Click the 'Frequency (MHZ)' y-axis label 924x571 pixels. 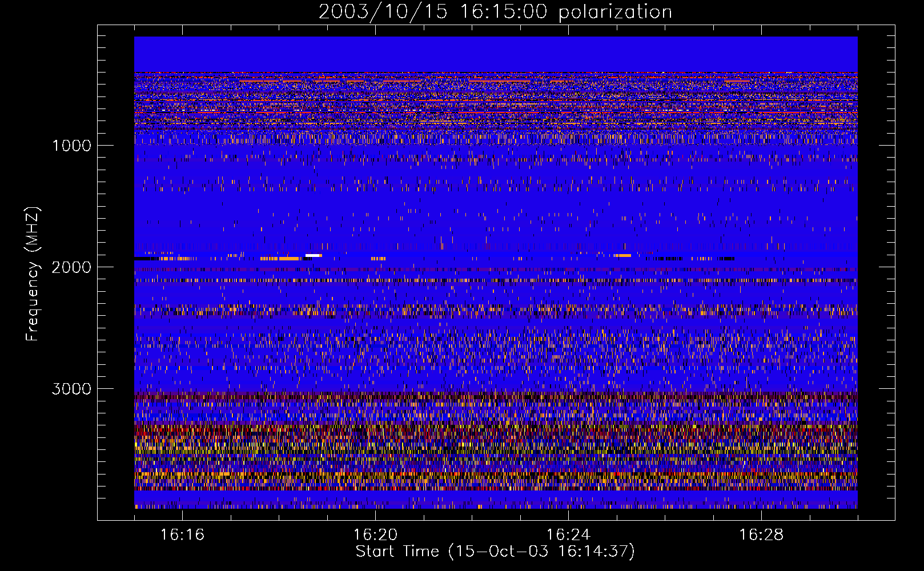coord(33,274)
